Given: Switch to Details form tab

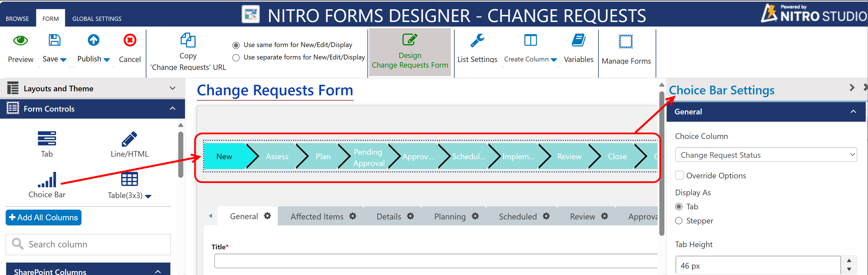Looking at the screenshot, I should [389, 216].
